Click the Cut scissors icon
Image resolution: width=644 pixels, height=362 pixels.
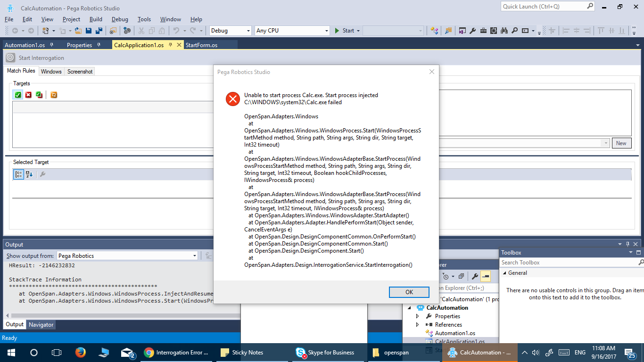click(141, 31)
